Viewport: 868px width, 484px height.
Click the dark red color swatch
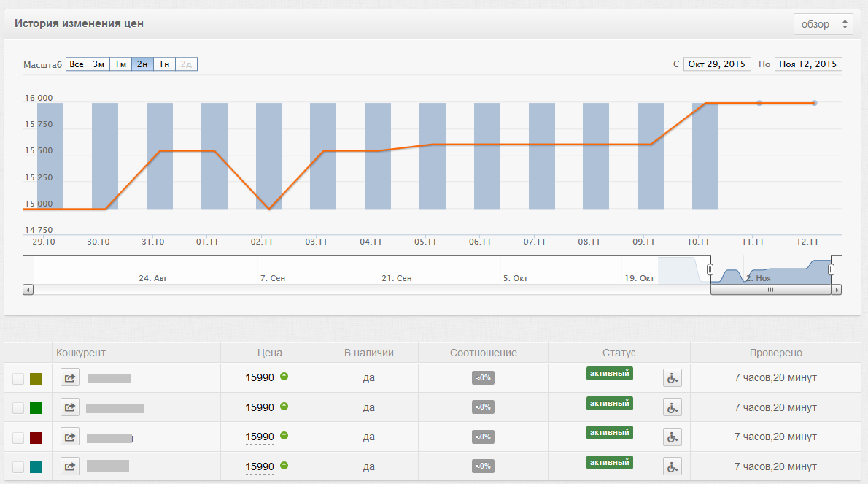tap(36, 437)
